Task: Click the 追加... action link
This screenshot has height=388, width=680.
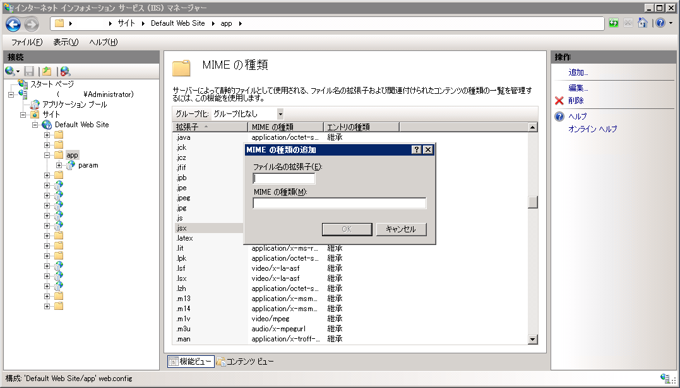Action: (578, 72)
